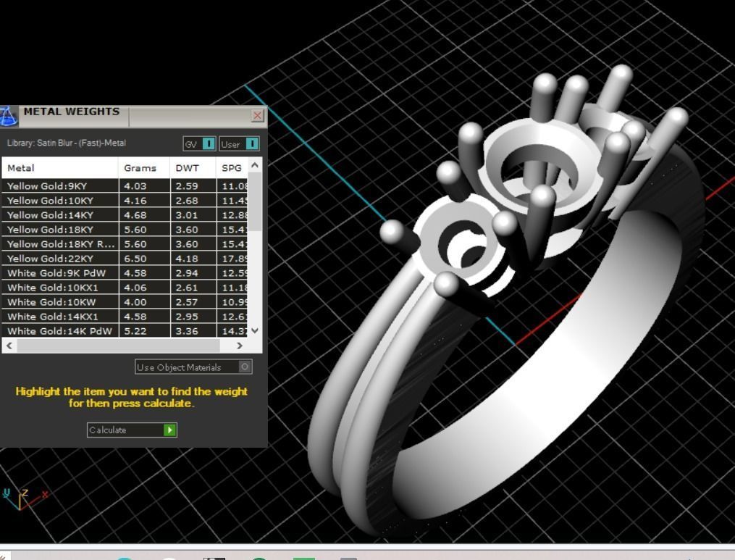Toggle the Use Object Materials option
The height and width of the screenshot is (560, 735).
pyautogui.click(x=193, y=367)
